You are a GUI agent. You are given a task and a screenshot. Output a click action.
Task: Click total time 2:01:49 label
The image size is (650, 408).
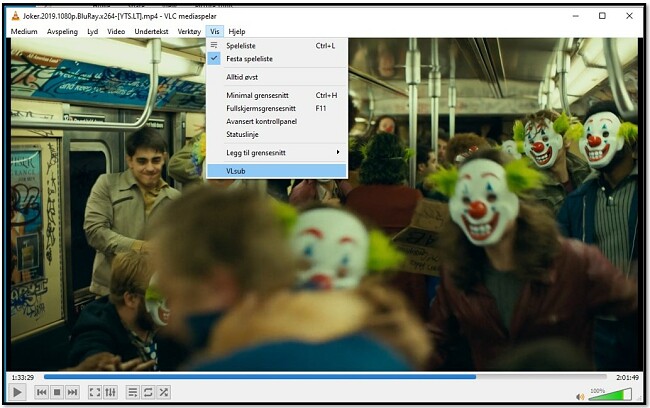pyautogui.click(x=627, y=377)
